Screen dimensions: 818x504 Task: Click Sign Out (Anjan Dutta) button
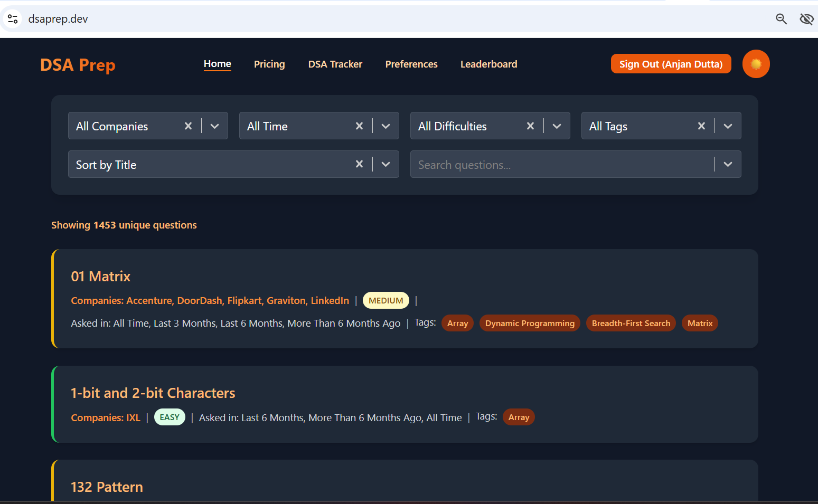(x=671, y=64)
